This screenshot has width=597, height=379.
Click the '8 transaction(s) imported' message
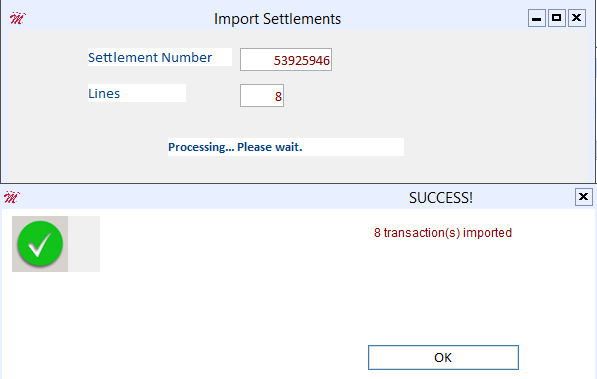(x=443, y=233)
